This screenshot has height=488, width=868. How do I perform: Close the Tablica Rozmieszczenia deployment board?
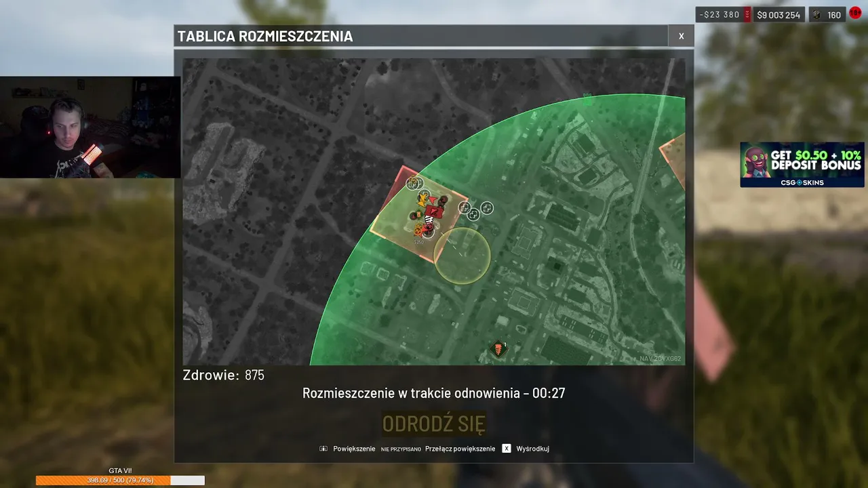point(681,36)
